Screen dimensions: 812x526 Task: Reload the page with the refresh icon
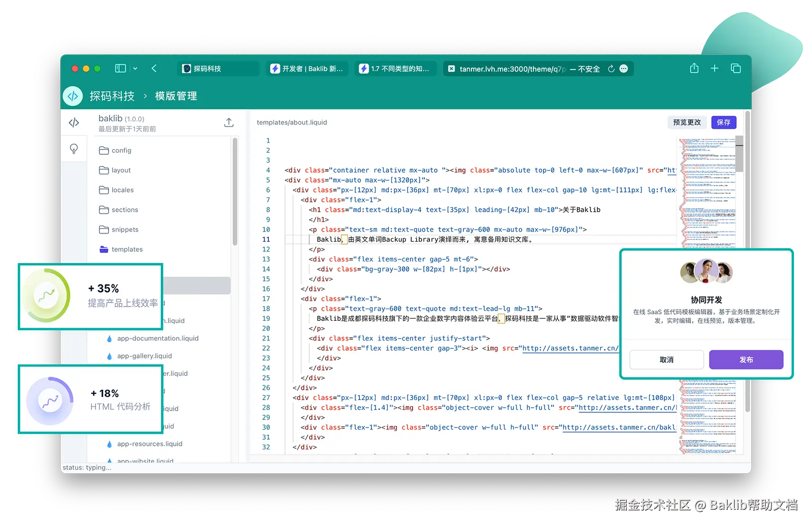pos(611,69)
